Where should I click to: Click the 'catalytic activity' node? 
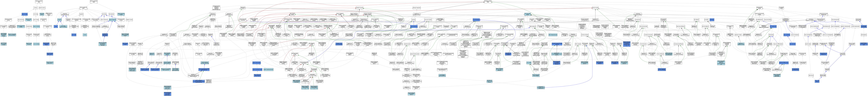(42, 8)
